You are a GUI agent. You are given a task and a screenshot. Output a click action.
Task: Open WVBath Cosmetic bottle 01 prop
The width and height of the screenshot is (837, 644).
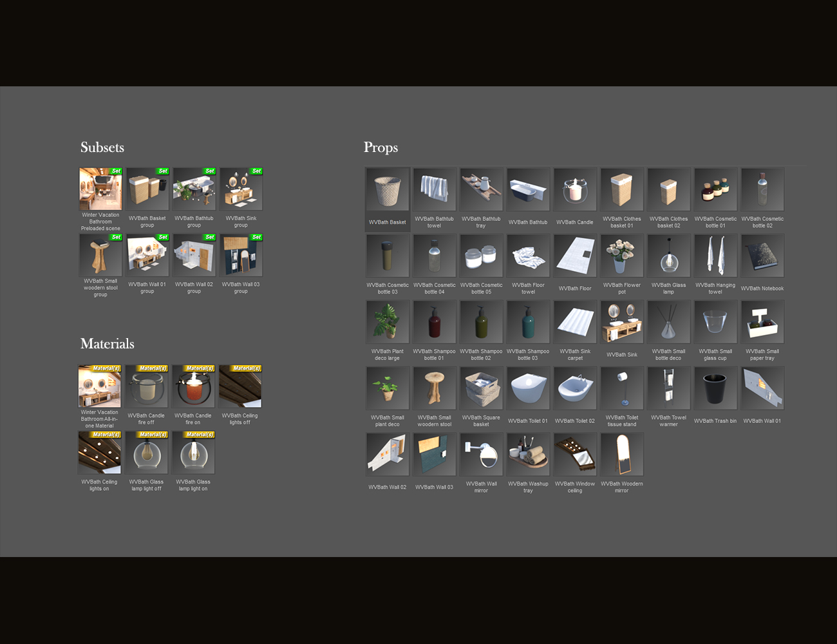click(x=716, y=189)
